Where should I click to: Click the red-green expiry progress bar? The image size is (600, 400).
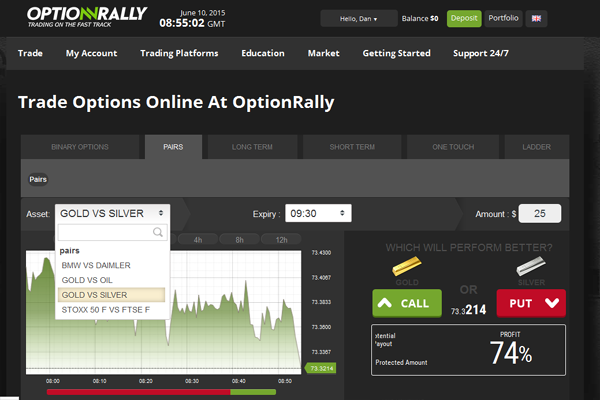pos(161,392)
